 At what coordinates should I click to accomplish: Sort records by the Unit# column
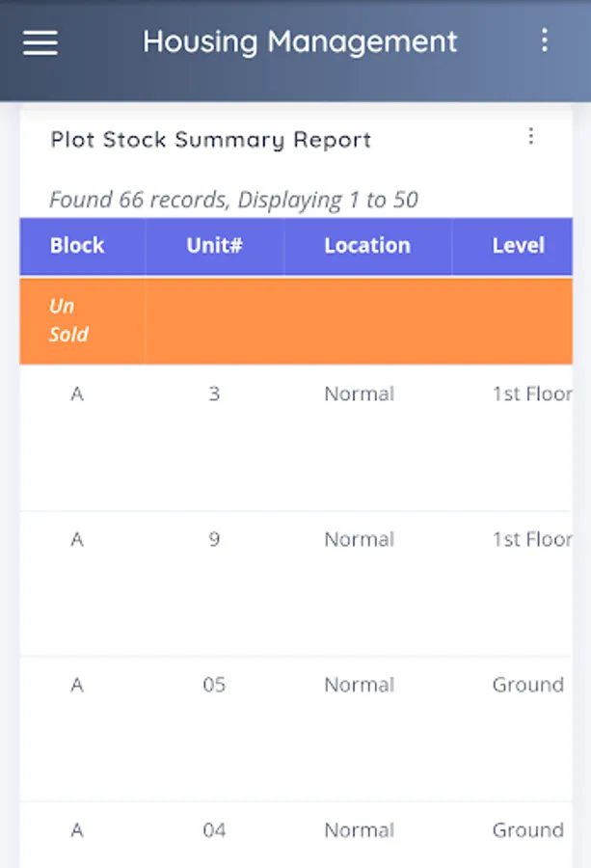point(213,246)
